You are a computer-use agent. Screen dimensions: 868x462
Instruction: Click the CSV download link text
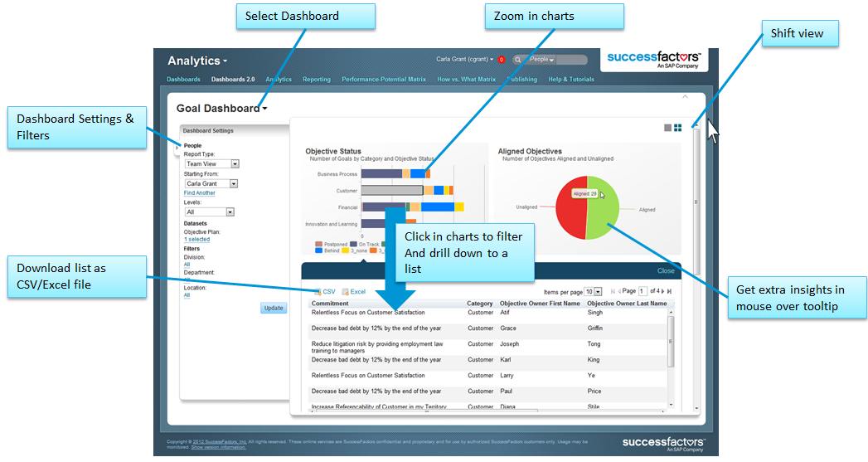(x=329, y=292)
